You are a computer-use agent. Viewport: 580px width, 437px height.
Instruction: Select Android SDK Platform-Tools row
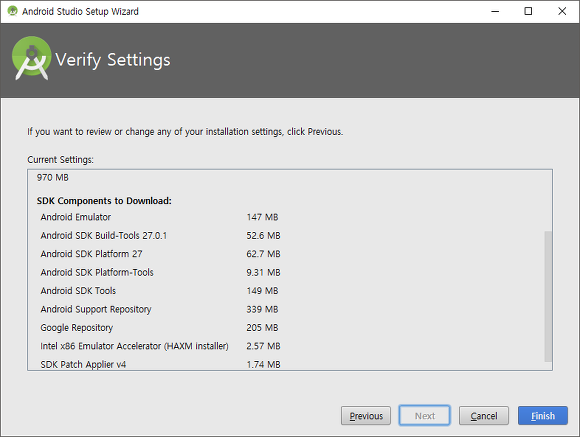(161, 272)
